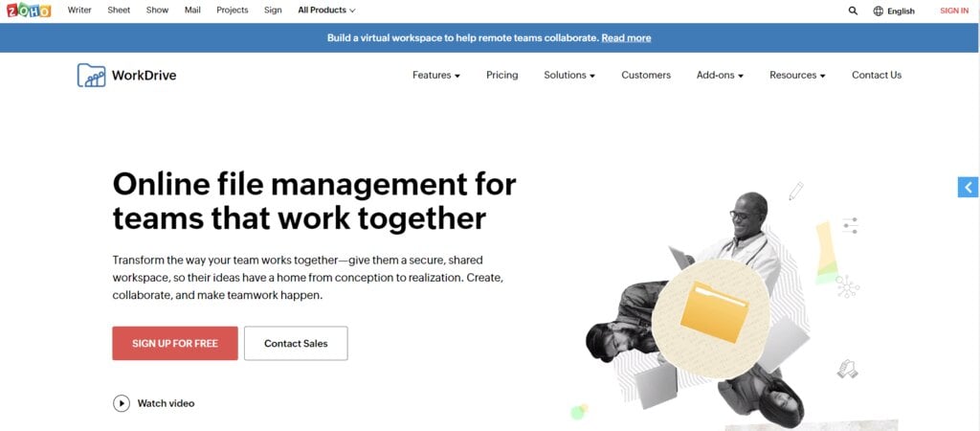This screenshot has height=431, width=980.
Task: Open Show in top bar
Action: pos(157,10)
